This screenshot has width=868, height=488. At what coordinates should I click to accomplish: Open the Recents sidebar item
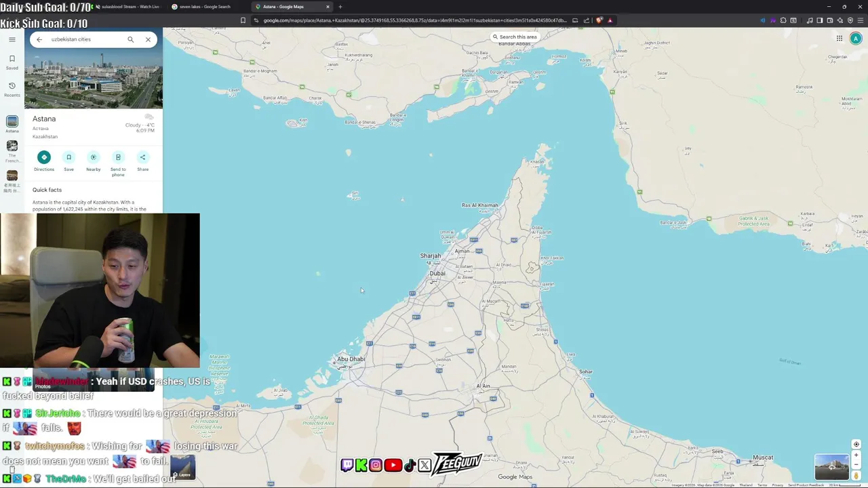12,89
